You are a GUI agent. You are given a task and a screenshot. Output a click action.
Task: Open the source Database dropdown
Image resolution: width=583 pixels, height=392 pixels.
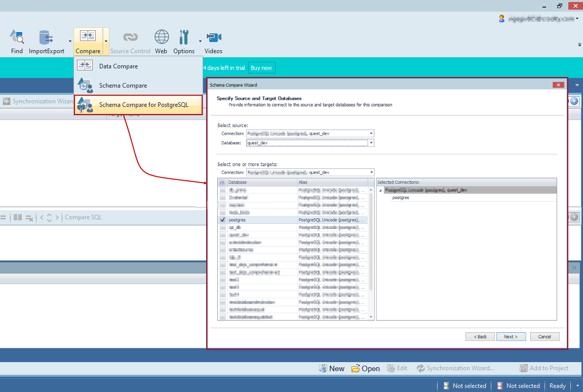[x=371, y=143]
